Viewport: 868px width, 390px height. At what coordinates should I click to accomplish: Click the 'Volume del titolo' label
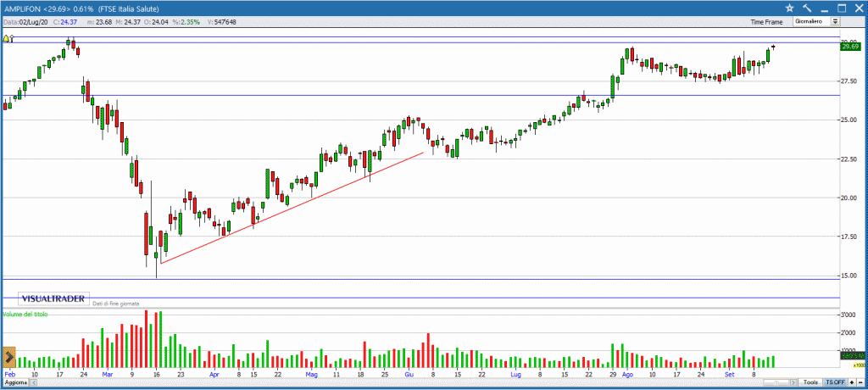[25, 314]
